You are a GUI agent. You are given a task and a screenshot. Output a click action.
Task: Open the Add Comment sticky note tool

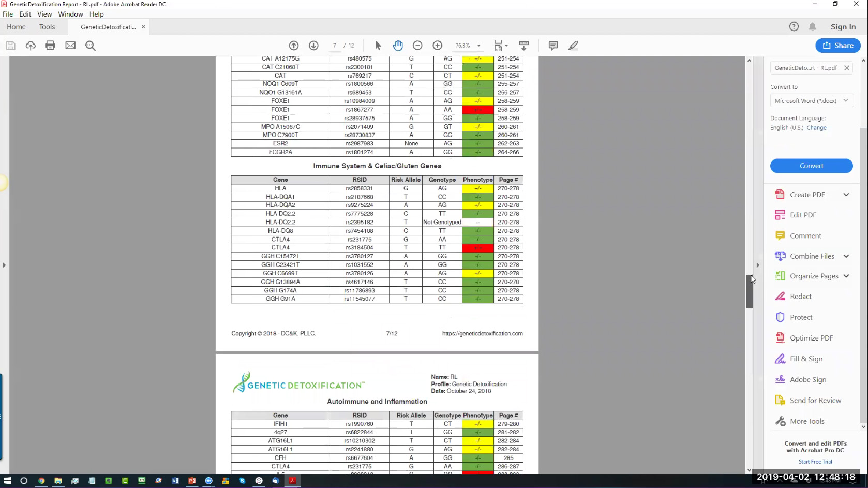[x=553, y=46]
